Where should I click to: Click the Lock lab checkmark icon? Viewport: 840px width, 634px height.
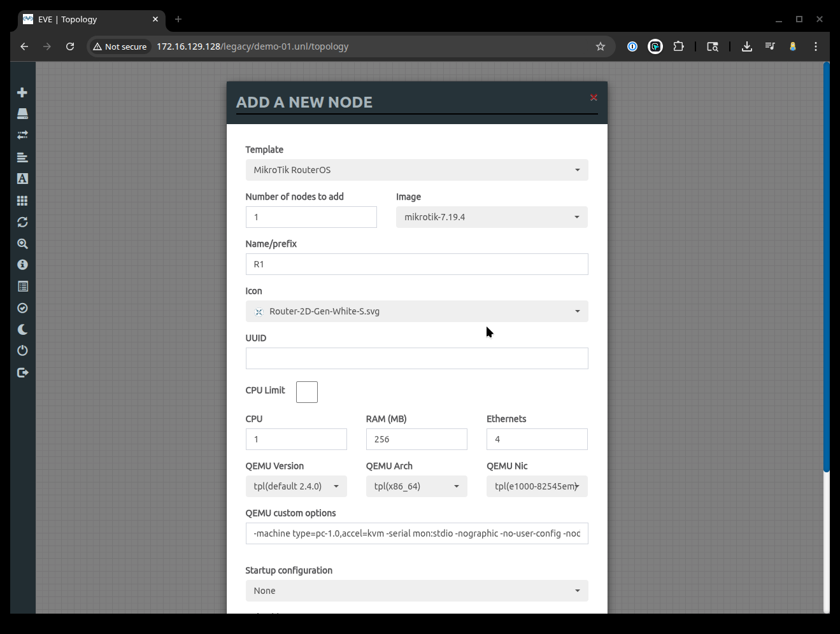click(22, 308)
